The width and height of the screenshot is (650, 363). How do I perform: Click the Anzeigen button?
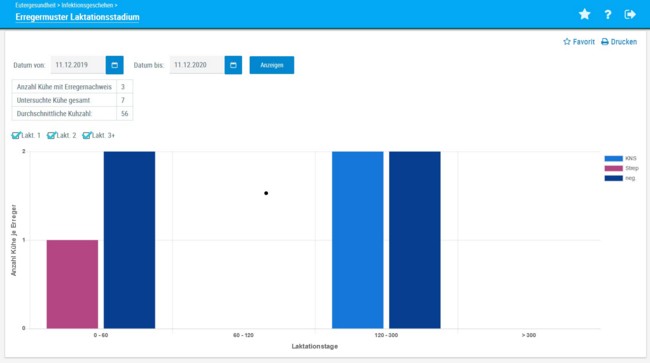(x=272, y=65)
